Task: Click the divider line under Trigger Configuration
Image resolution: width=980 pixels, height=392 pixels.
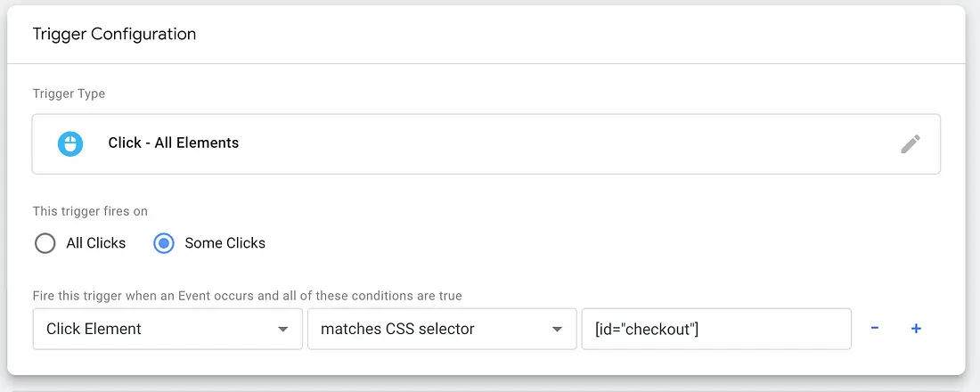Action: [x=486, y=64]
